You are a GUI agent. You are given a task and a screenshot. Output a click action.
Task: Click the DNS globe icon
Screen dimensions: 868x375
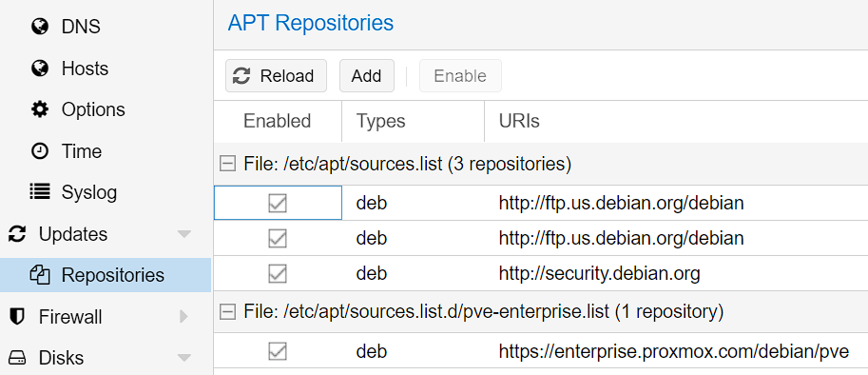[x=39, y=27]
